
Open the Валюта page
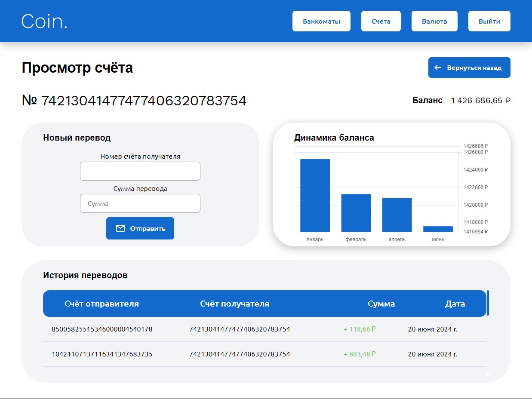pyautogui.click(x=434, y=21)
